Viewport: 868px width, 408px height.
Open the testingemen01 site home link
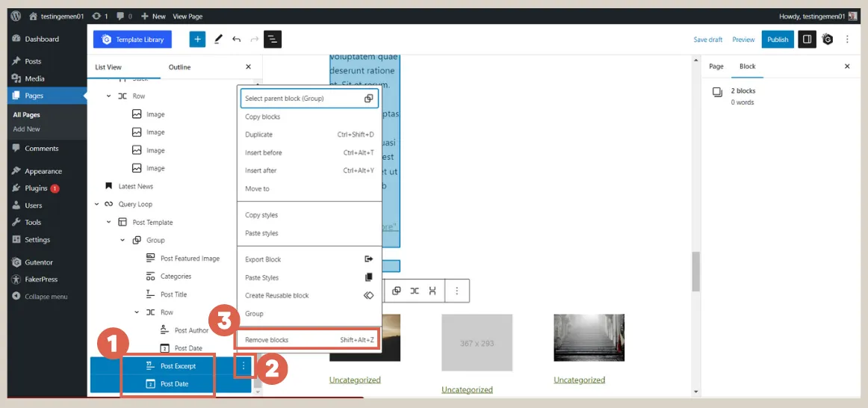[57, 16]
